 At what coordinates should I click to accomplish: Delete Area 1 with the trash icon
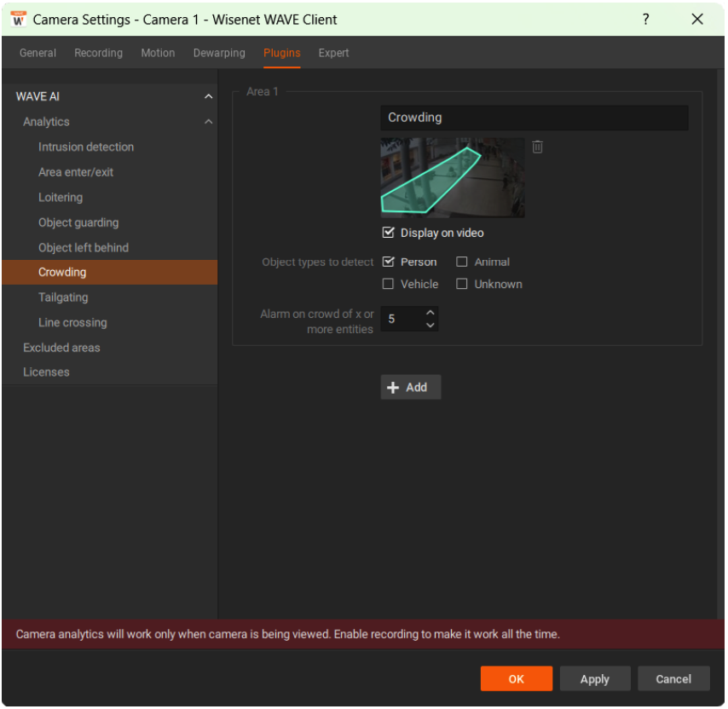click(537, 147)
